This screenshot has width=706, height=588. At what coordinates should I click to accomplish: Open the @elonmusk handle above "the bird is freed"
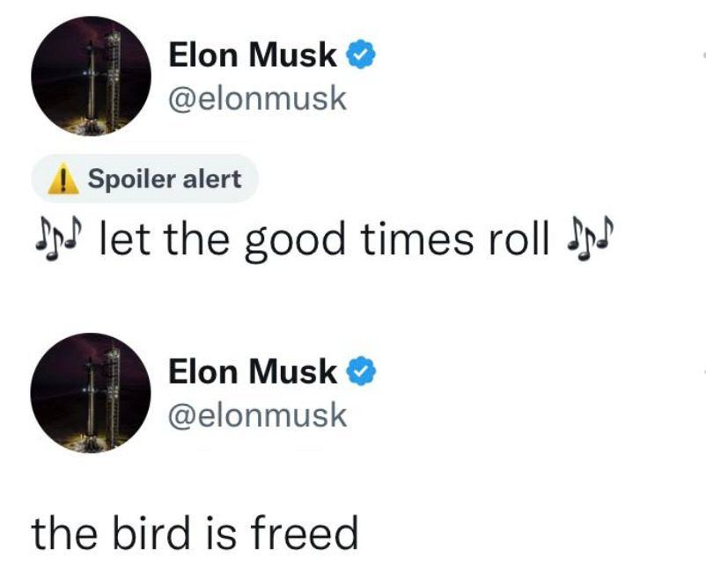258,415
